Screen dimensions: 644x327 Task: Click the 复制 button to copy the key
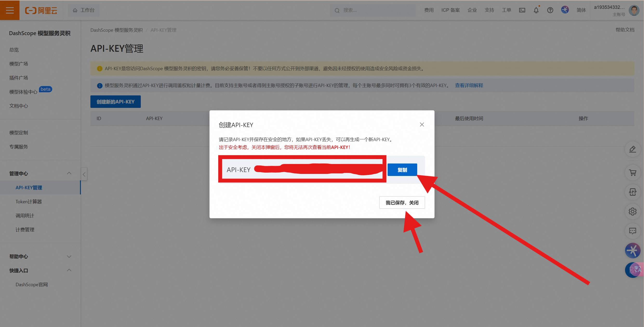(x=402, y=170)
